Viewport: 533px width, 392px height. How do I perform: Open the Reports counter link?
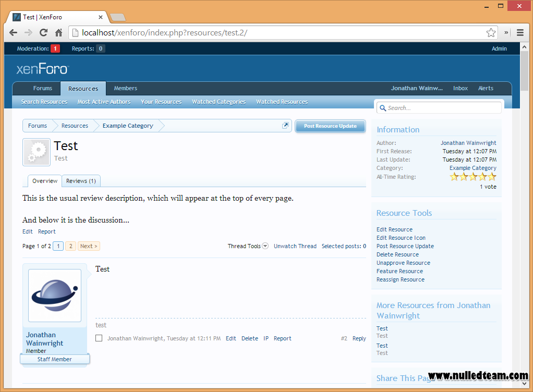[88, 48]
